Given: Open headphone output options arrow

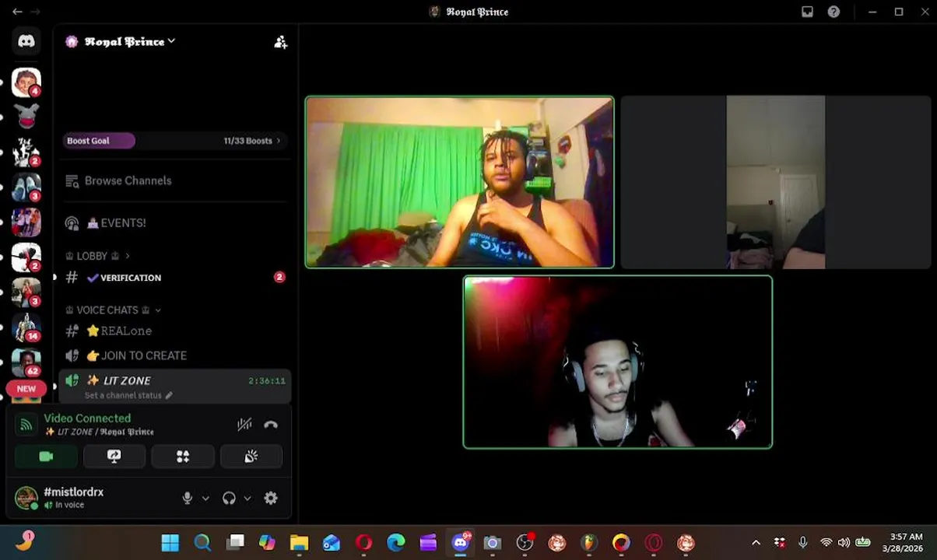Looking at the screenshot, I should pos(247,499).
